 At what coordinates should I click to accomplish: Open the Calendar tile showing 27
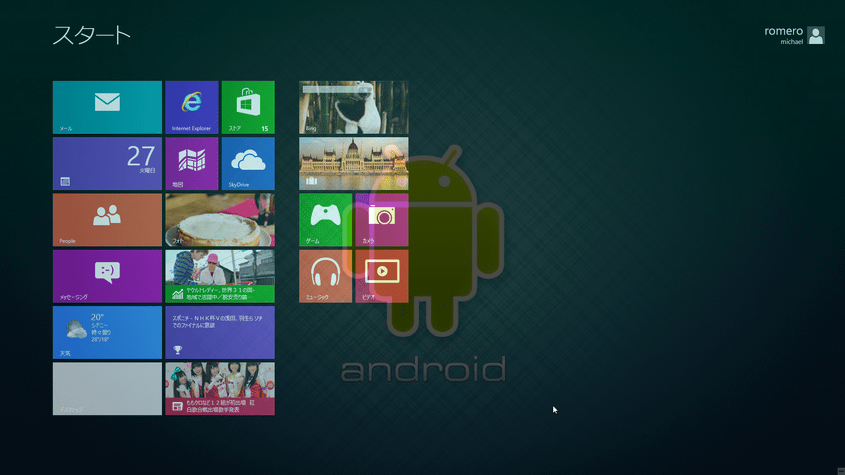107,163
